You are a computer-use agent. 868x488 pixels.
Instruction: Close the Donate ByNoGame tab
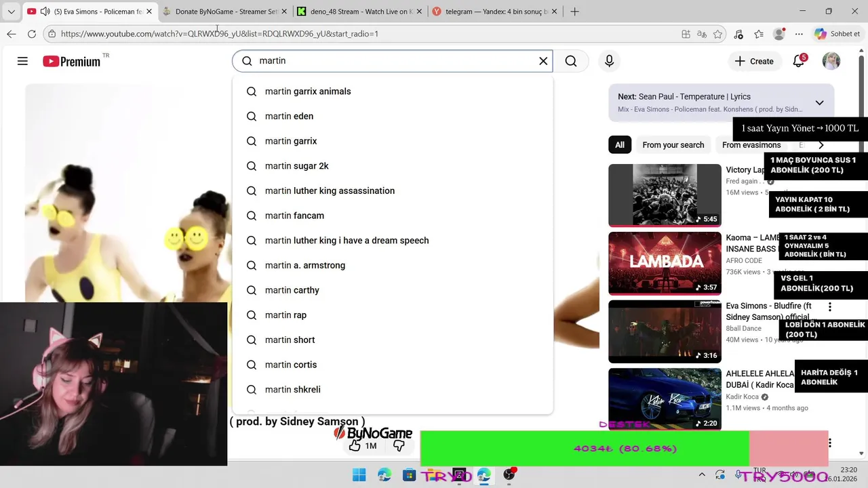click(284, 12)
